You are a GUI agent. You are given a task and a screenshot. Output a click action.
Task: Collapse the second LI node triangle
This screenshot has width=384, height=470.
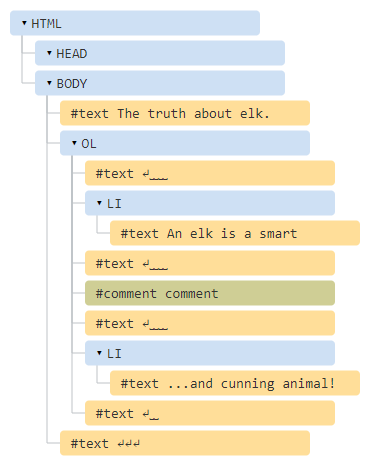coord(99,353)
